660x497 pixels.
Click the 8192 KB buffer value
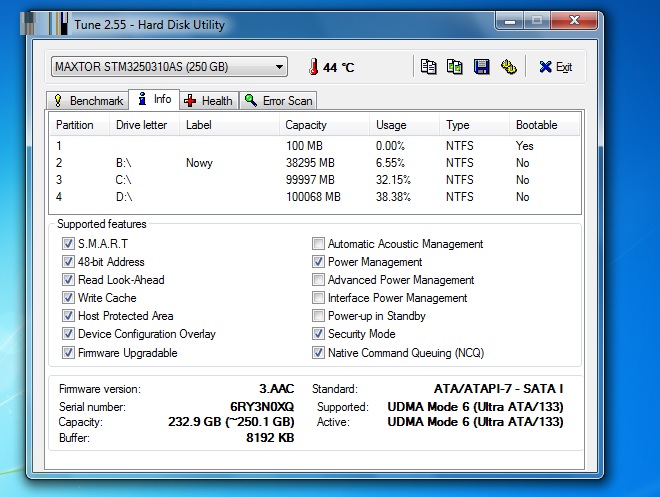click(x=270, y=438)
